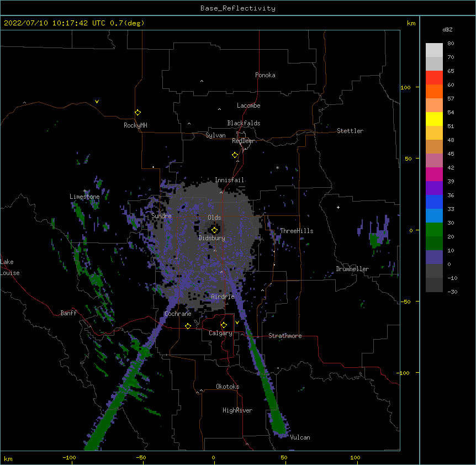Click the Calgary city label

coord(220,333)
